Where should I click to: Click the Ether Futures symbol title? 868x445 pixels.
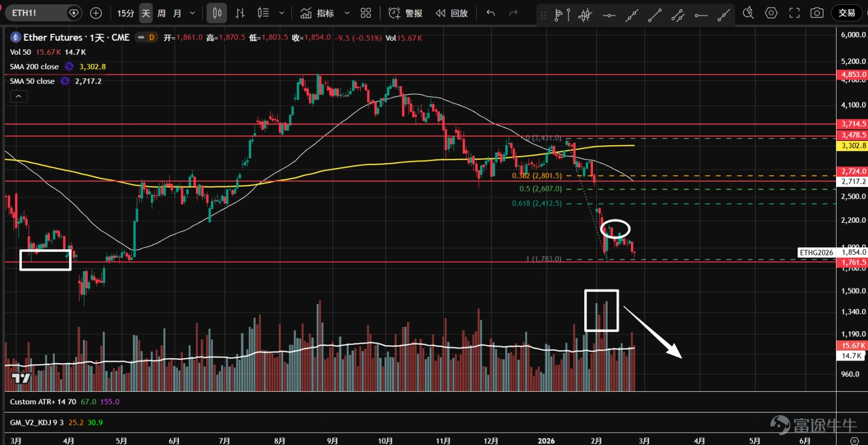coord(76,37)
